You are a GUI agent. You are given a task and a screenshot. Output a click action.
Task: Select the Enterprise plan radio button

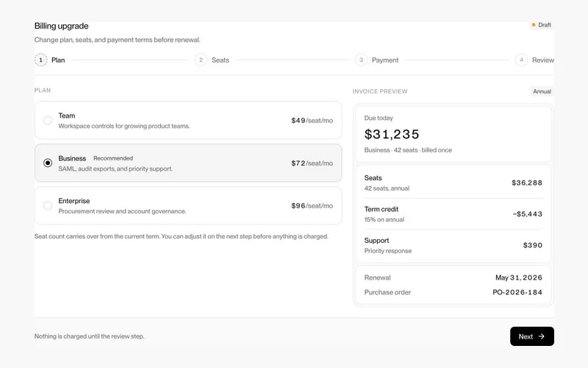pos(48,205)
